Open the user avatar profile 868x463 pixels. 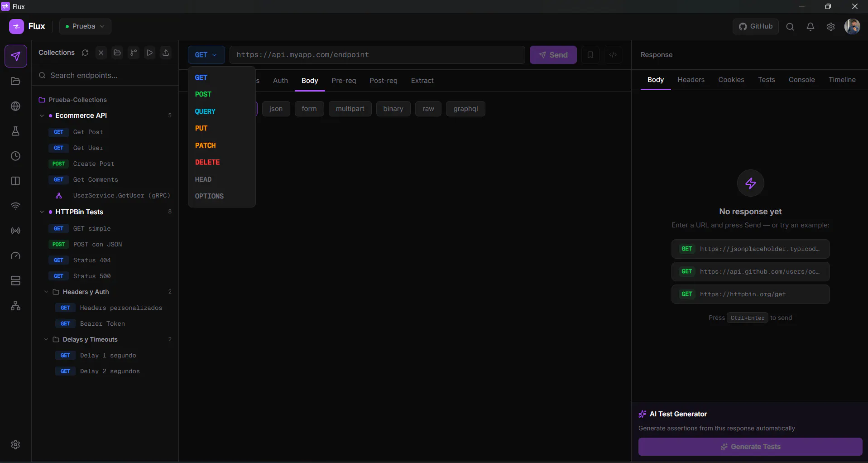pyautogui.click(x=852, y=27)
